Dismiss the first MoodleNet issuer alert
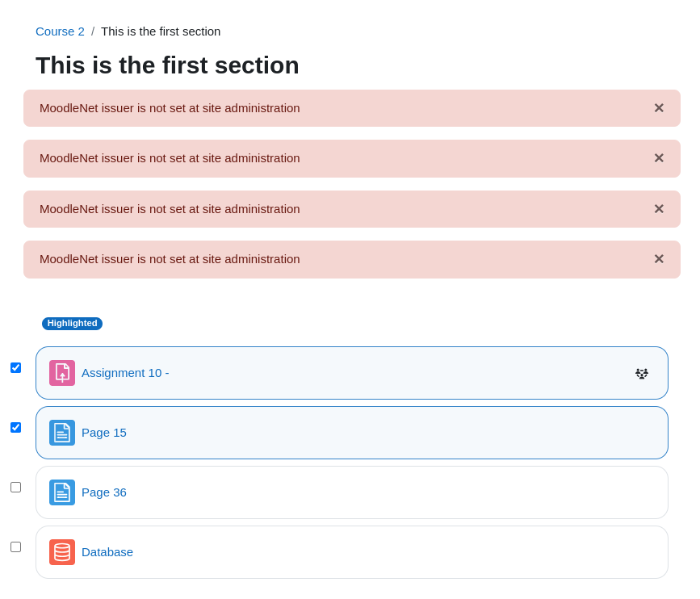700x599 pixels. pos(659,108)
